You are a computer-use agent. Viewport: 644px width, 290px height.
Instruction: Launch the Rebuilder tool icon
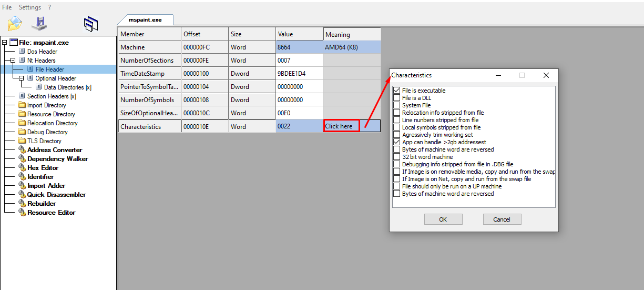[x=22, y=204]
